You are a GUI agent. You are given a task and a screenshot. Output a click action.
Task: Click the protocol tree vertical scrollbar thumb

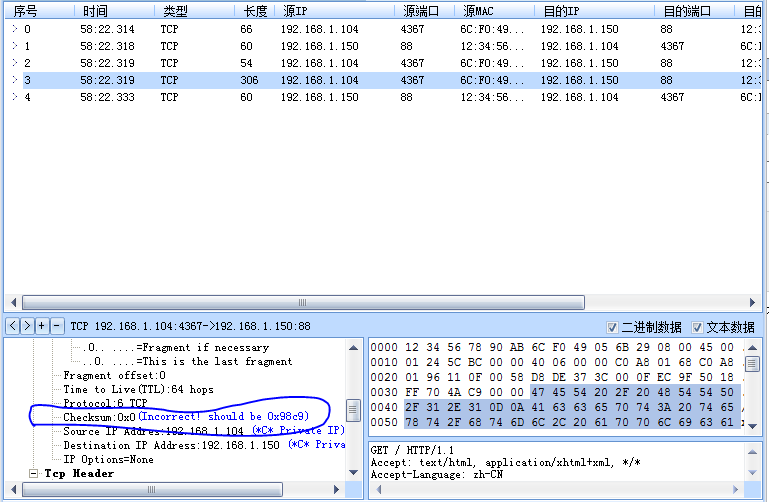pos(353,410)
